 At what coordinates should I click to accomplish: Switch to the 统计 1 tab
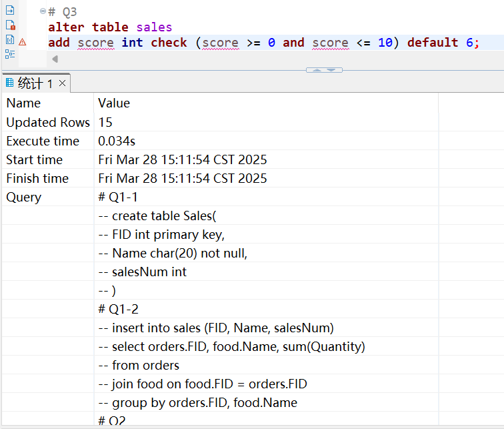click(x=35, y=83)
